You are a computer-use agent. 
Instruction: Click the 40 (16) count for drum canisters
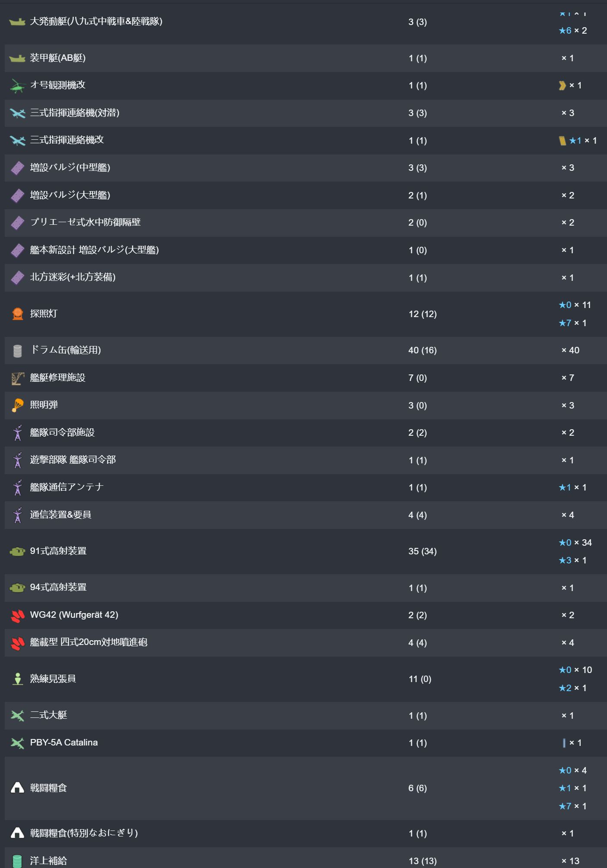pos(422,350)
